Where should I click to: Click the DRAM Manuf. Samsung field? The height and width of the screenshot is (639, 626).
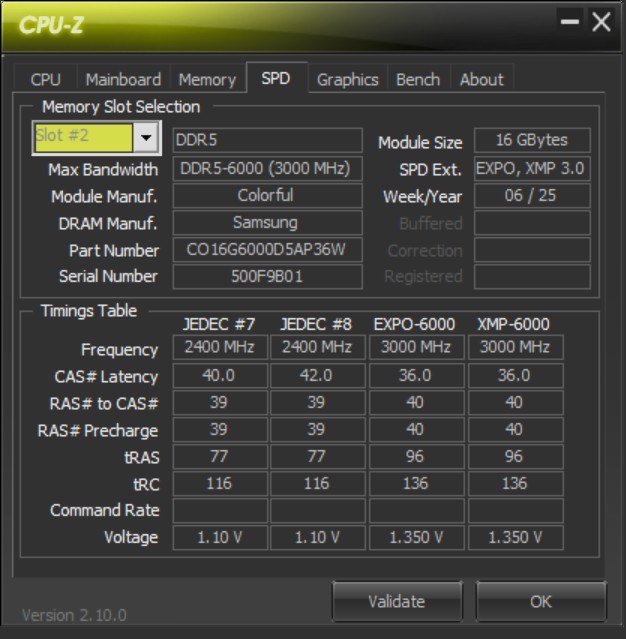(267, 223)
